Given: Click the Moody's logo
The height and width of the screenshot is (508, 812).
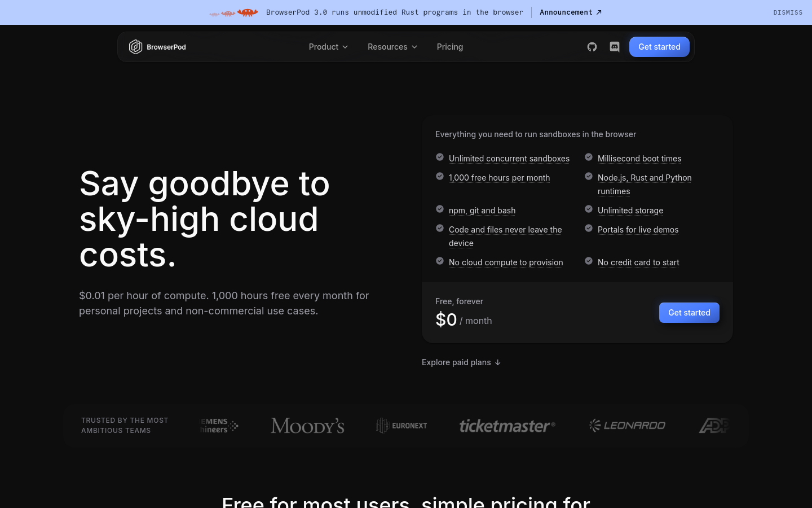Looking at the screenshot, I should (x=307, y=426).
